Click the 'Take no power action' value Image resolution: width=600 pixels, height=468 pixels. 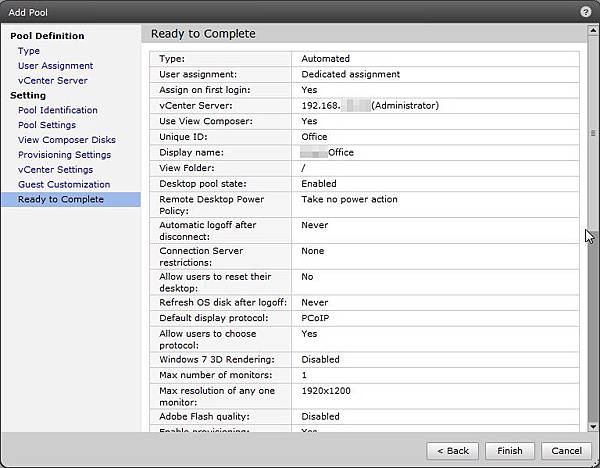coord(349,199)
